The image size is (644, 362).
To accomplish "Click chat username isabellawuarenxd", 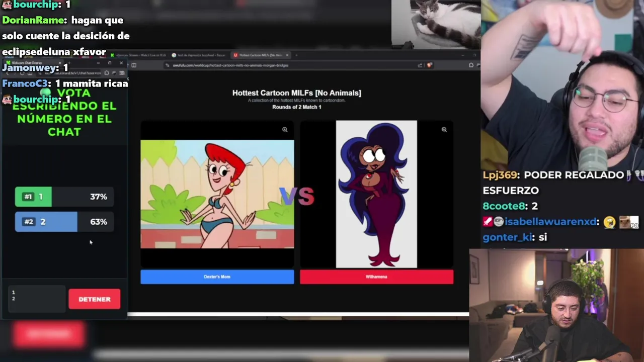I will (551, 222).
